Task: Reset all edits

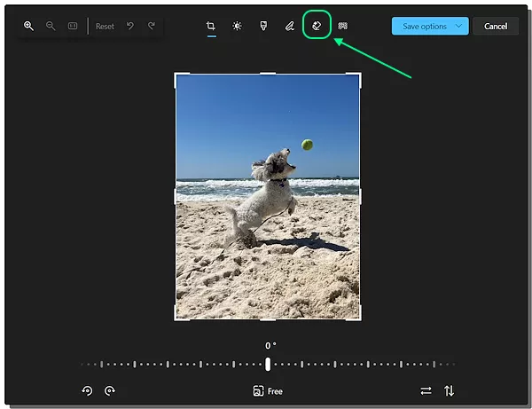Action: coord(105,26)
